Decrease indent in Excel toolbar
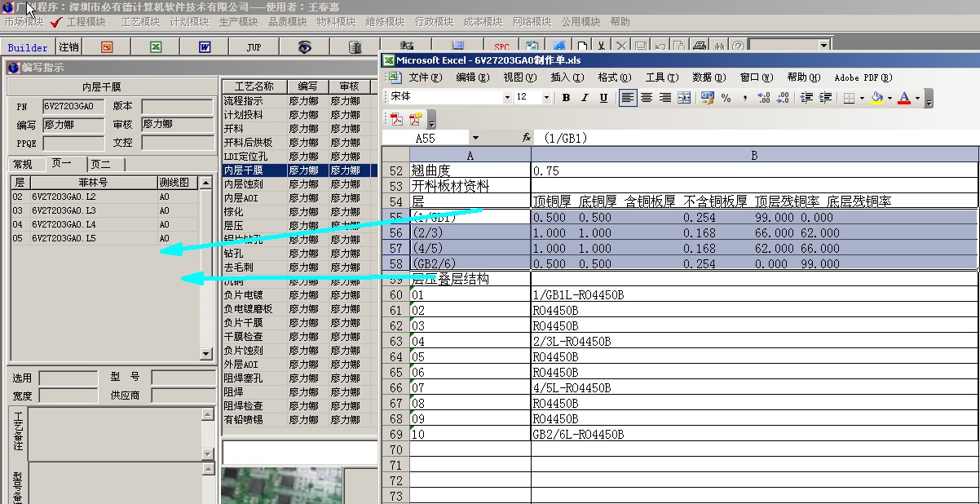This screenshot has width=980, height=504. click(806, 98)
